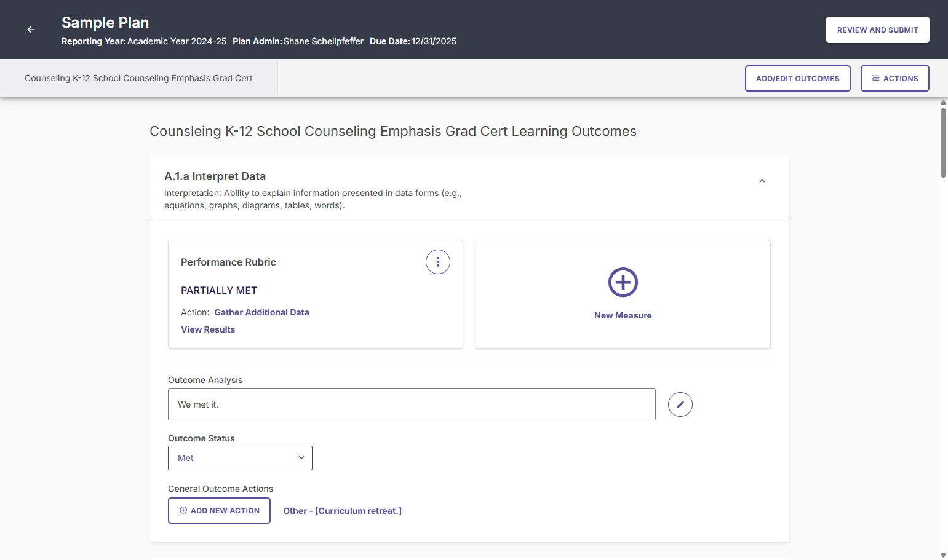
Task: Click the Performance Rubric heading
Action: point(228,262)
